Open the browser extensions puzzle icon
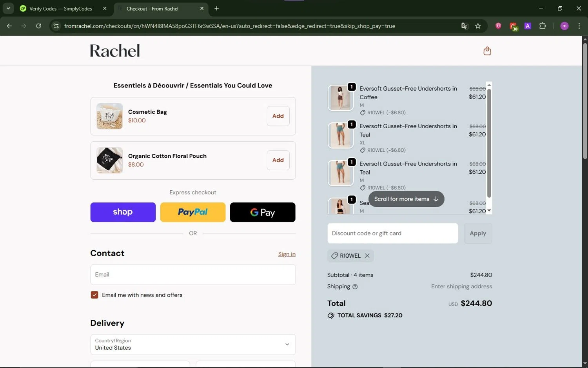 tap(543, 26)
